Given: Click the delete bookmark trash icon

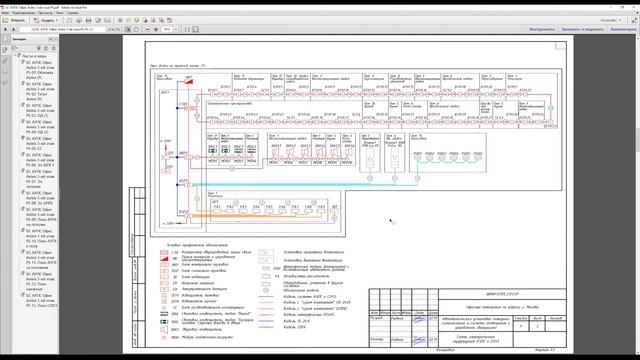Looking at the screenshot, I should tap(39, 48).
